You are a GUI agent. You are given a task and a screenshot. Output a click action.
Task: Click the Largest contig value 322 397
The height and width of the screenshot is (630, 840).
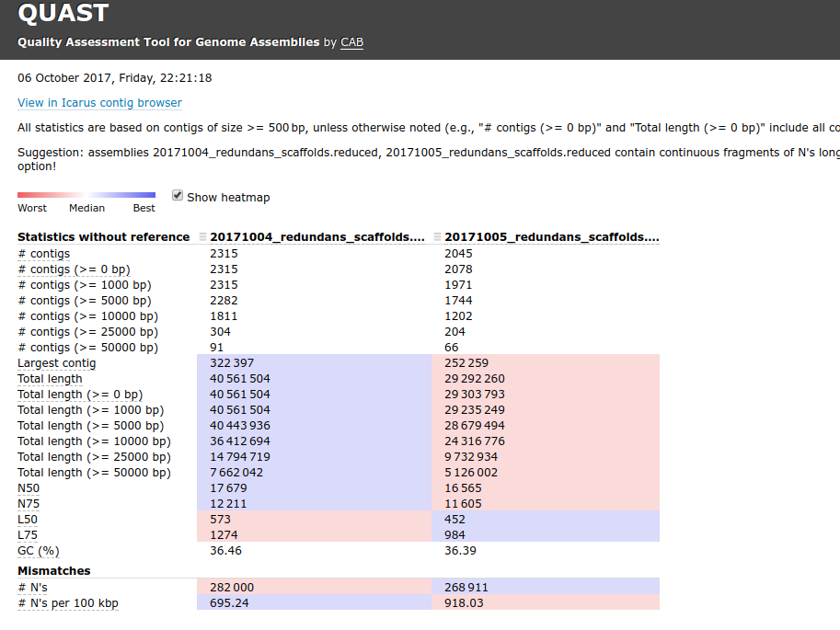[232, 363]
